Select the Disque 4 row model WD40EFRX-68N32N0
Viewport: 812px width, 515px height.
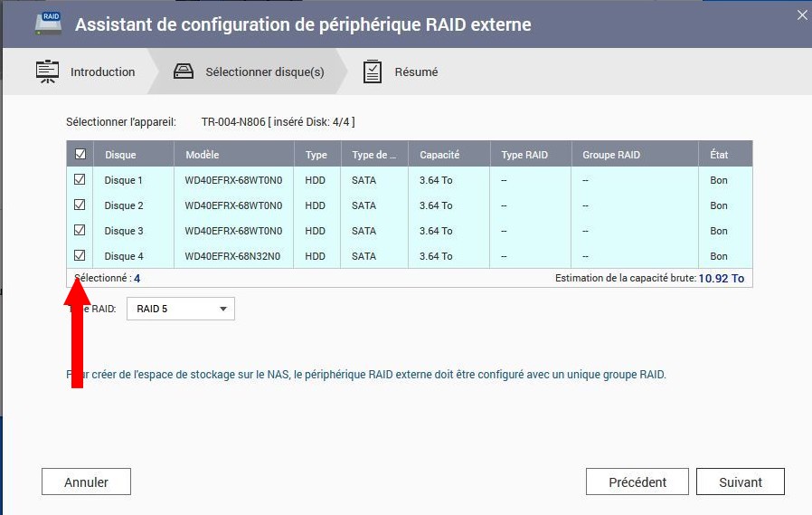233,256
